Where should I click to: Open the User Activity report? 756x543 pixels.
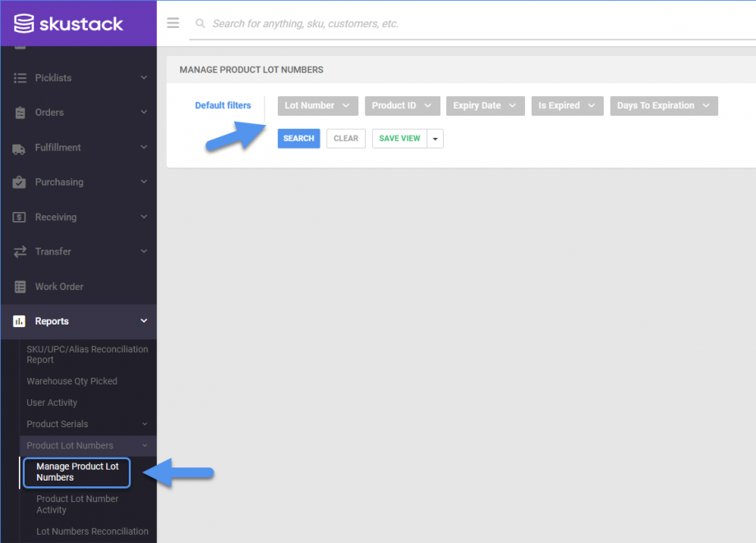pos(52,403)
